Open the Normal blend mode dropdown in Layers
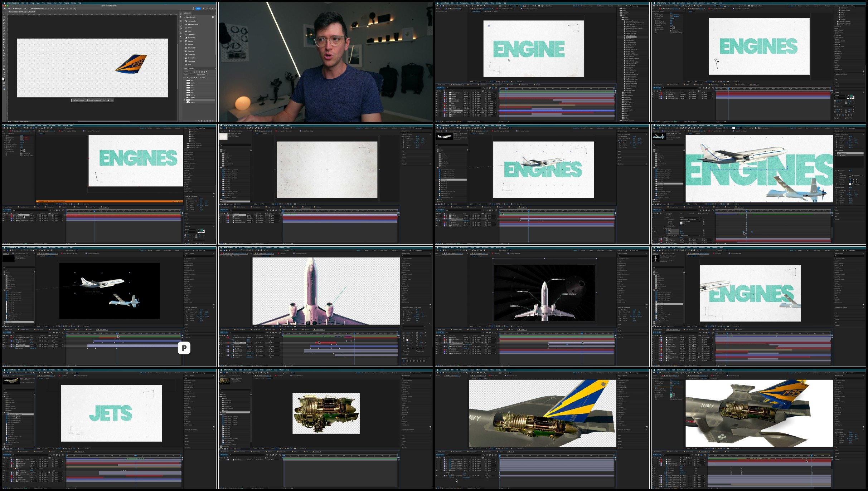The image size is (868, 491). pyautogui.click(x=190, y=75)
